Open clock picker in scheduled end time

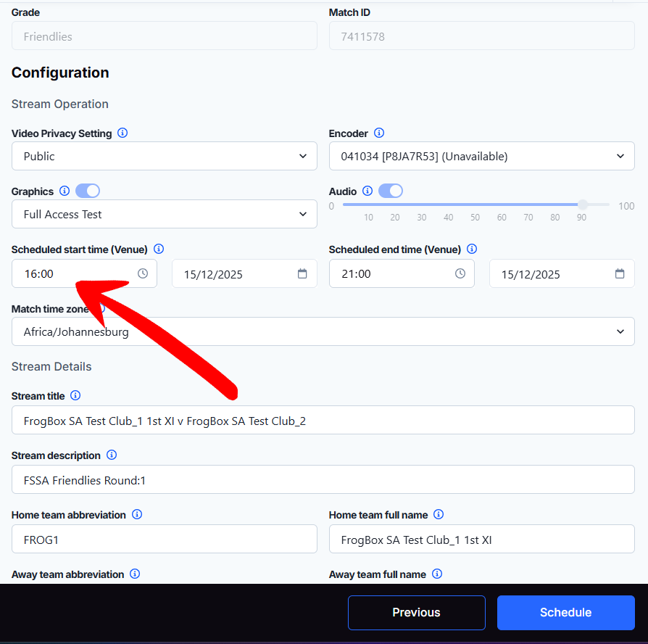click(460, 274)
